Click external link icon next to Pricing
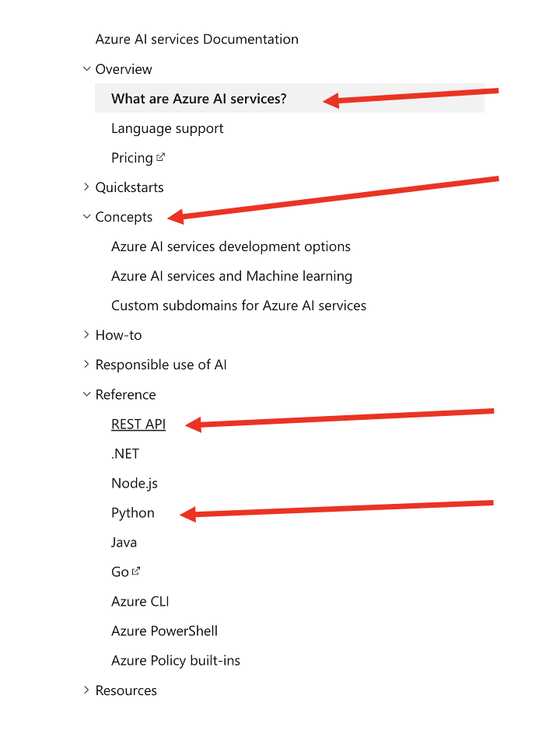560x734 pixels. [161, 157]
